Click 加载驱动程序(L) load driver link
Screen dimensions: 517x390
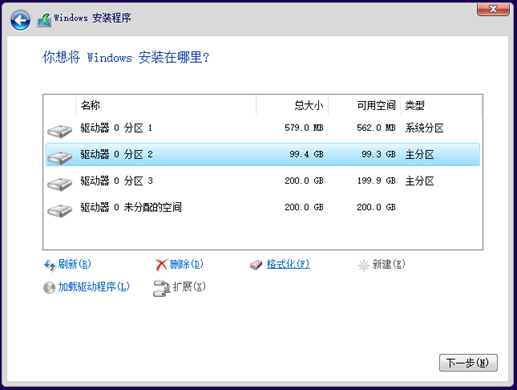click(94, 287)
